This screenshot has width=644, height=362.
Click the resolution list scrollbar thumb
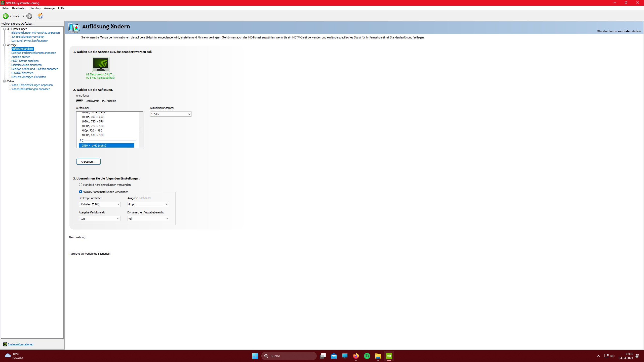tap(141, 129)
